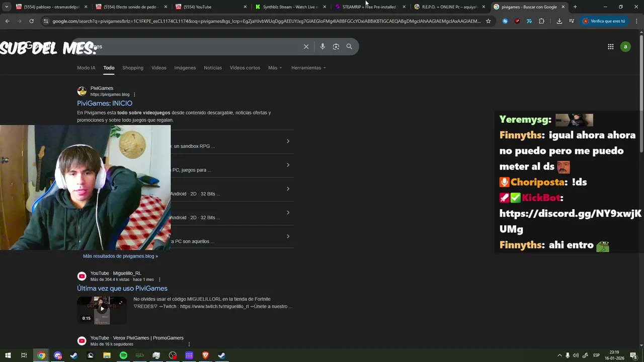The width and height of the screenshot is (644, 362).
Task: Open Más resultados de pivigames.blog link
Action: [120, 256]
